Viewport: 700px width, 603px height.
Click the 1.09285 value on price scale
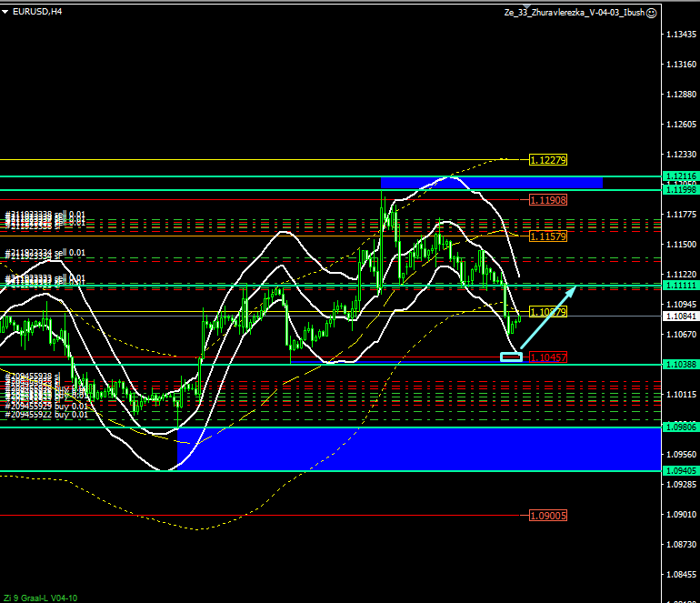(681, 484)
